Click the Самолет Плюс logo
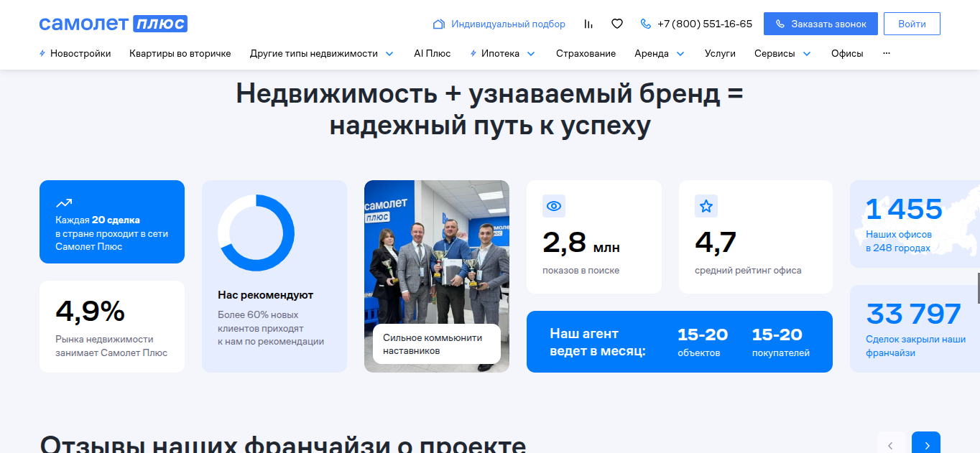The width and height of the screenshot is (980, 453). coord(114,24)
